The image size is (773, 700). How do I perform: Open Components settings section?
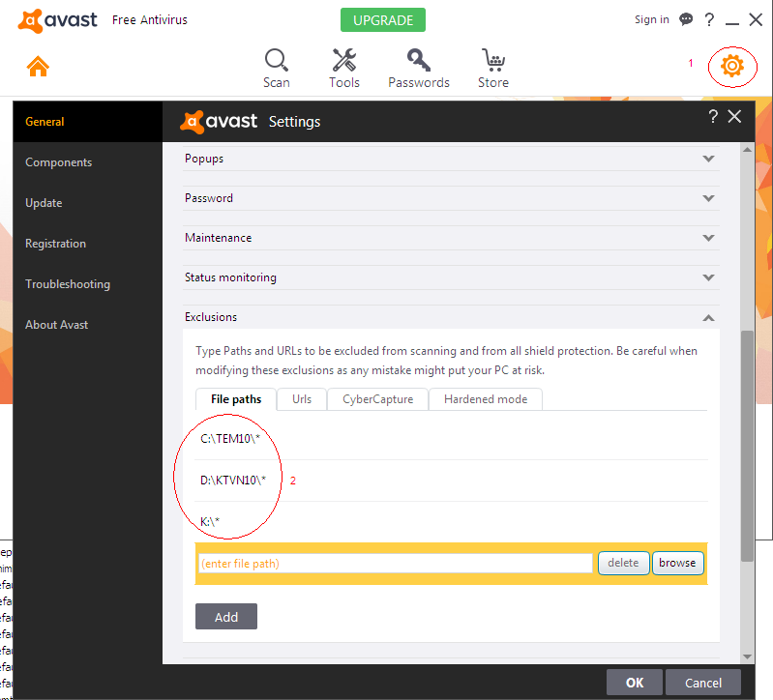click(59, 162)
